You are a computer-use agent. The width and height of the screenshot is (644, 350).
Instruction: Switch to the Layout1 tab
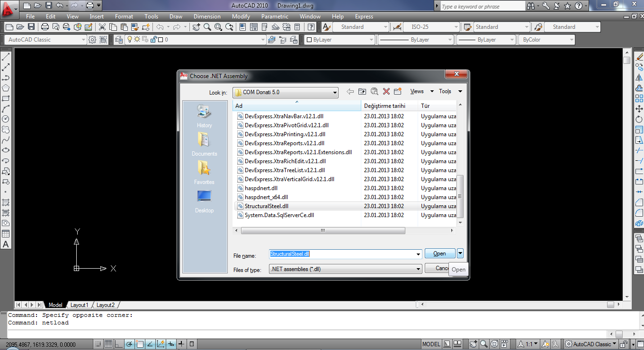point(79,305)
